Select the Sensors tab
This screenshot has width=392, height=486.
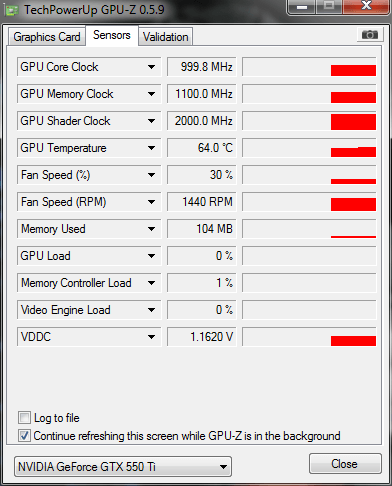point(112,35)
